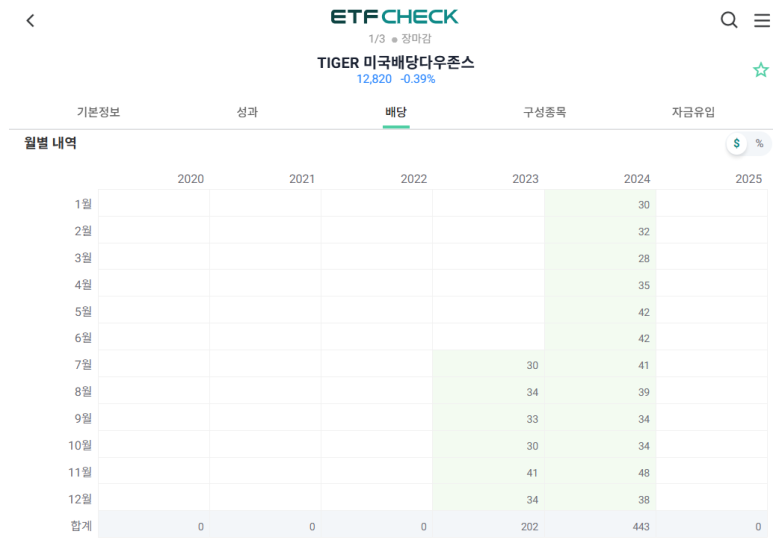The width and height of the screenshot is (773, 546).
Task: Click the 2024 August value 39
Action: pyautogui.click(x=644, y=392)
